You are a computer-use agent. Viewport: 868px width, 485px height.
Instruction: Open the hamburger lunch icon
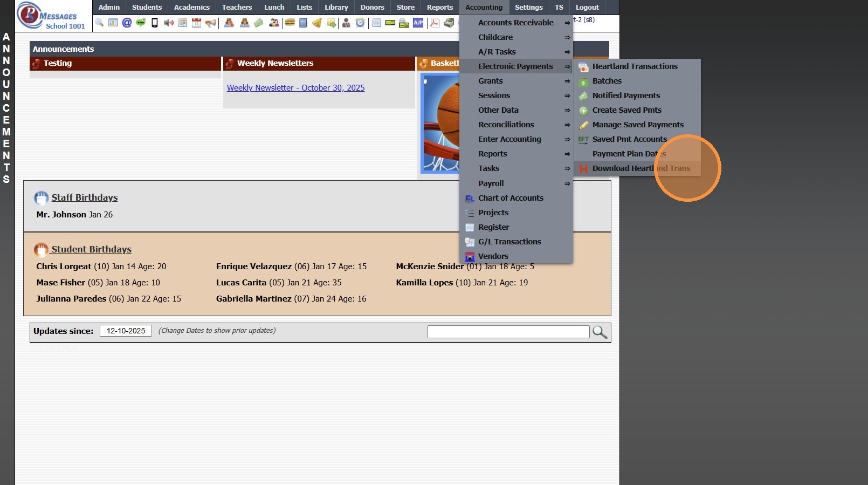pos(290,23)
